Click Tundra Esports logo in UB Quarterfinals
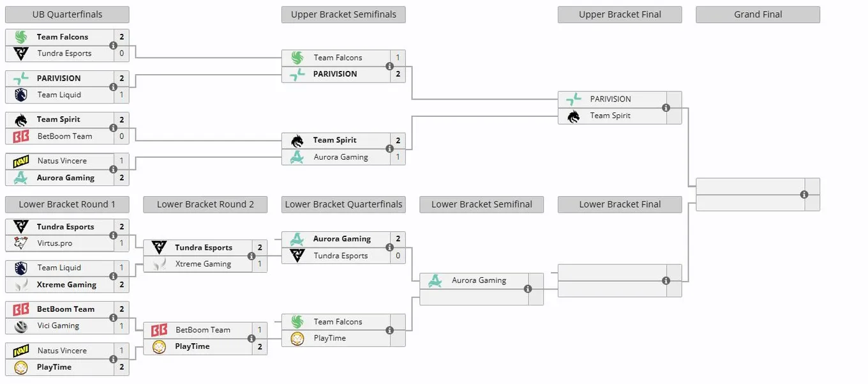 [21, 54]
